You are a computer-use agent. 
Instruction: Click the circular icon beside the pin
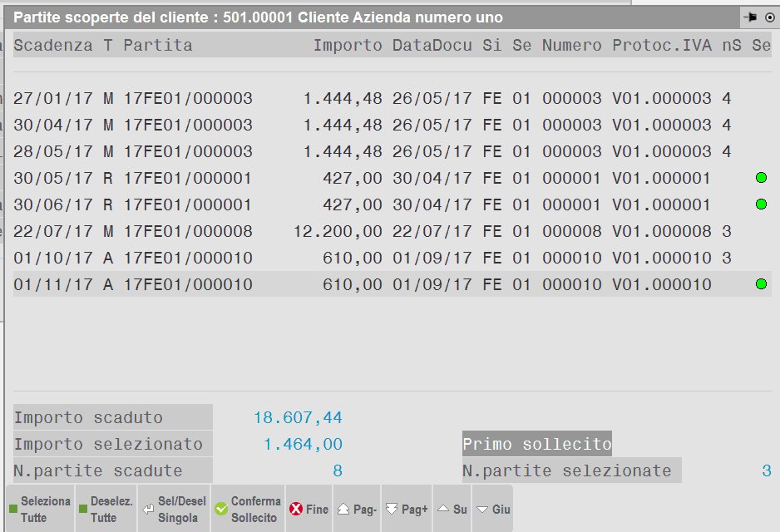point(768,17)
